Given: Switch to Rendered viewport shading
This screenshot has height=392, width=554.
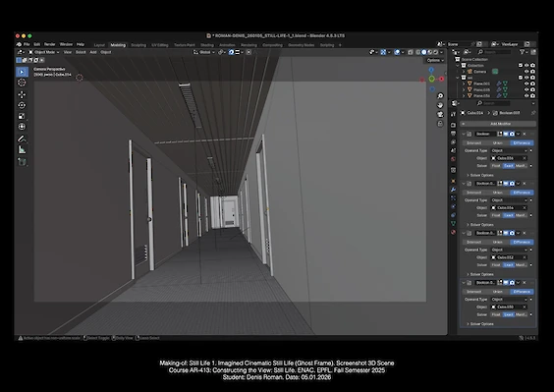Looking at the screenshot, I should pos(435,52).
